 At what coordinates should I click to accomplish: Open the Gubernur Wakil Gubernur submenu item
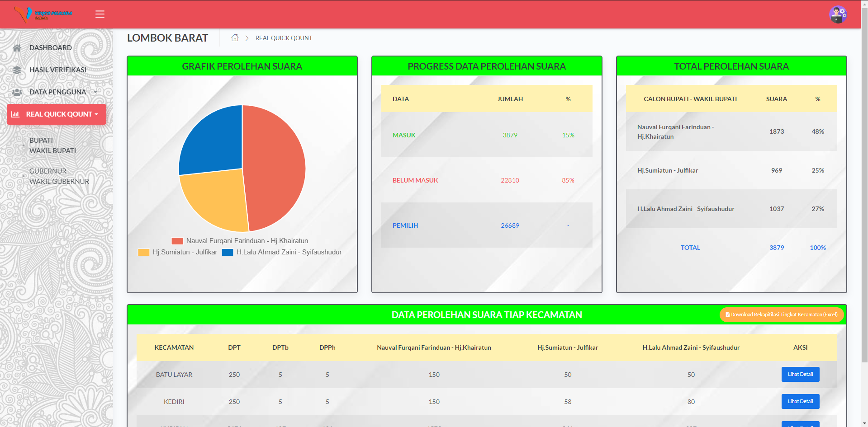tap(59, 176)
